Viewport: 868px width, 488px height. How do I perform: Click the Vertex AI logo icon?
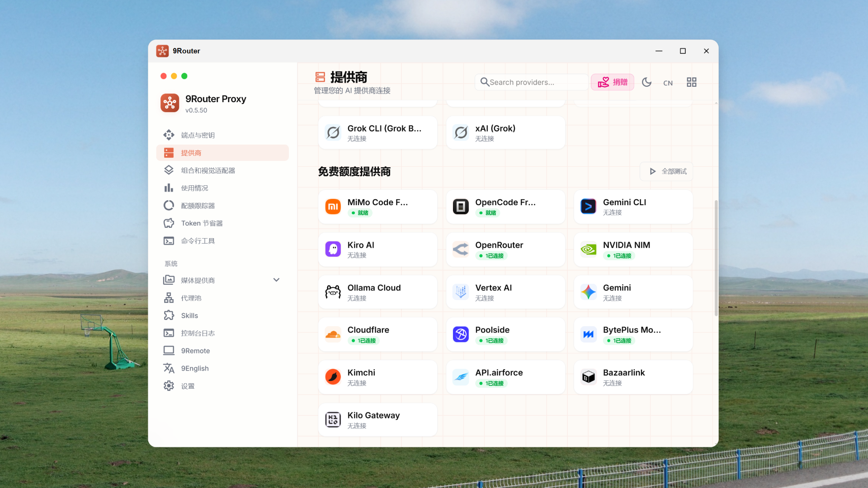[461, 292]
